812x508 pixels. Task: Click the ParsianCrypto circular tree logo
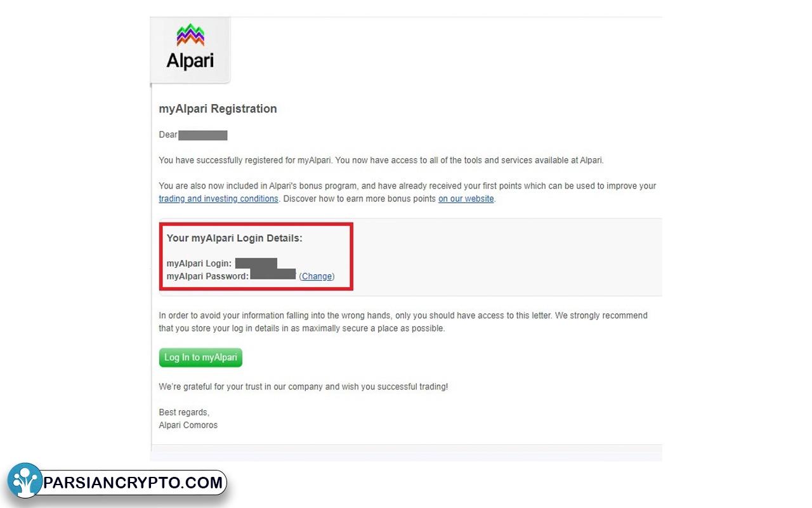click(x=25, y=480)
